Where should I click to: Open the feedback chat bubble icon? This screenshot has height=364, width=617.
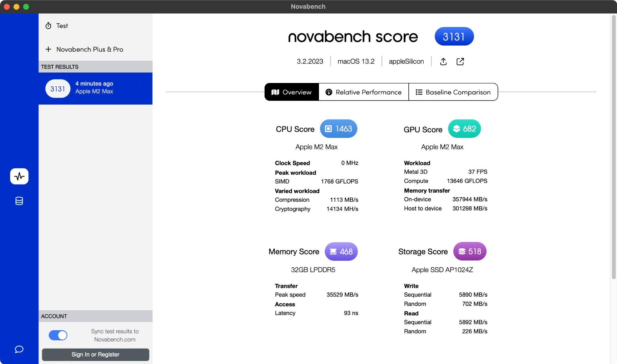pyautogui.click(x=19, y=349)
